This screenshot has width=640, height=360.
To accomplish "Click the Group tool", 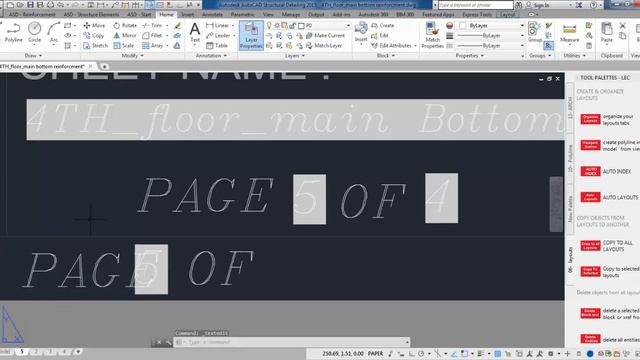I will (534, 32).
